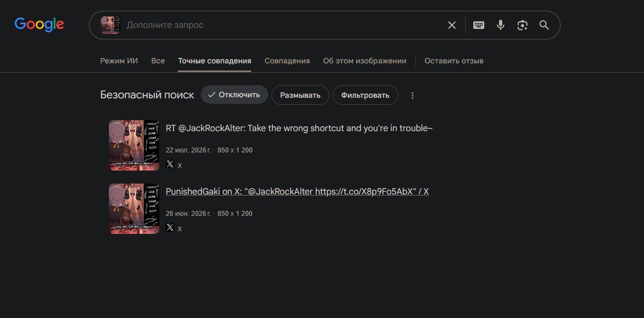This screenshot has width=644, height=318.
Task: Select the Фильтровать SafeSearch option
Action: tap(365, 95)
